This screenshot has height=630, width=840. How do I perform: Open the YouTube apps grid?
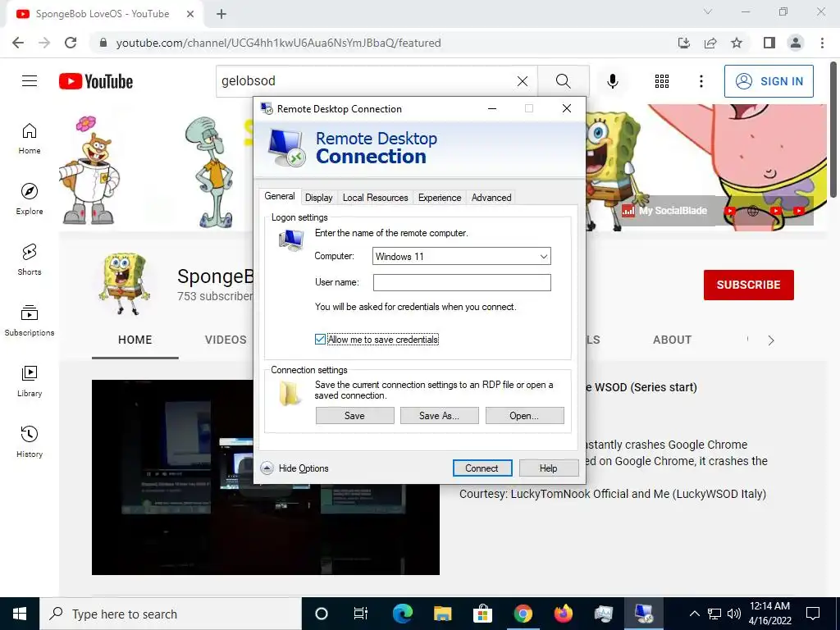coord(662,81)
